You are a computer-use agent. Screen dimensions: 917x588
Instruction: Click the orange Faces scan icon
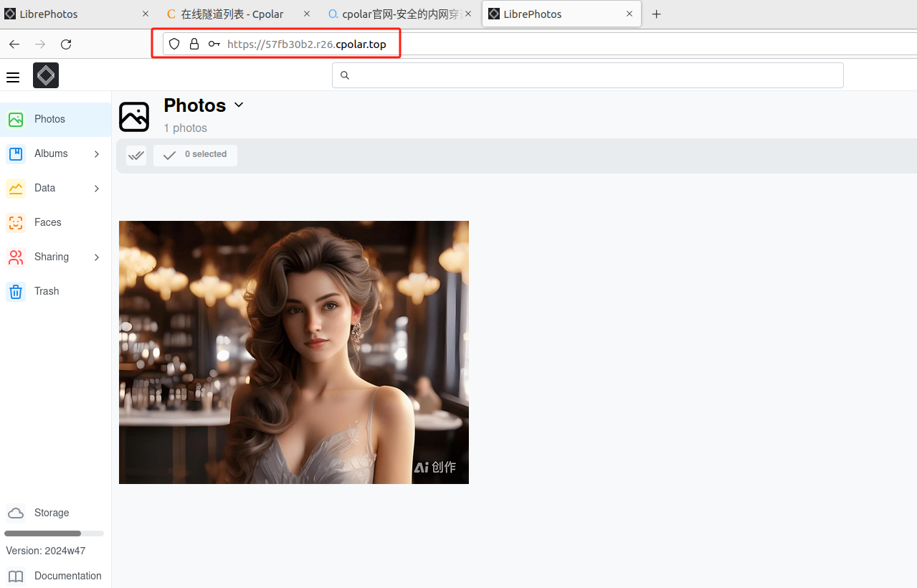click(16, 222)
